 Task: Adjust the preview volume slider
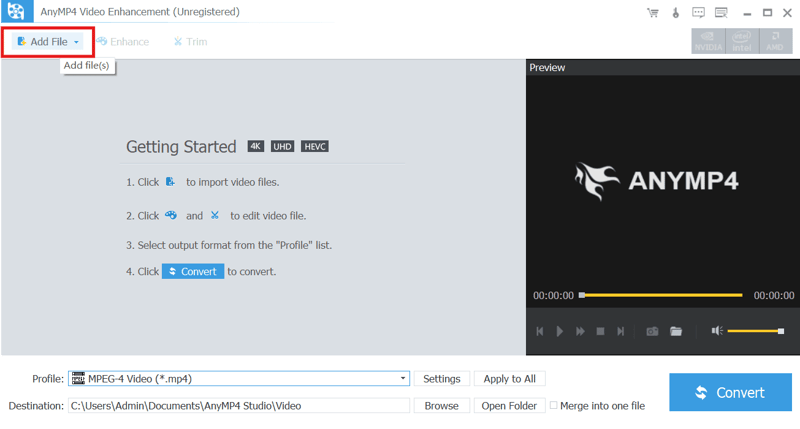755,331
